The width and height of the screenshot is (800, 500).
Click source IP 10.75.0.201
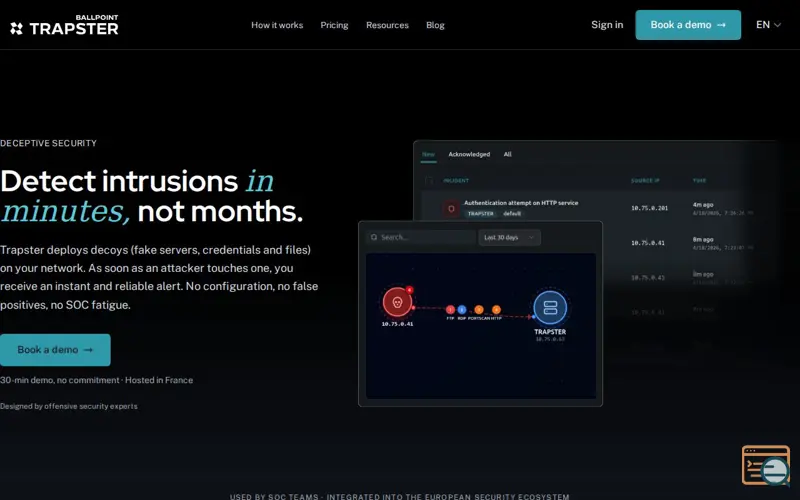[x=649, y=208]
